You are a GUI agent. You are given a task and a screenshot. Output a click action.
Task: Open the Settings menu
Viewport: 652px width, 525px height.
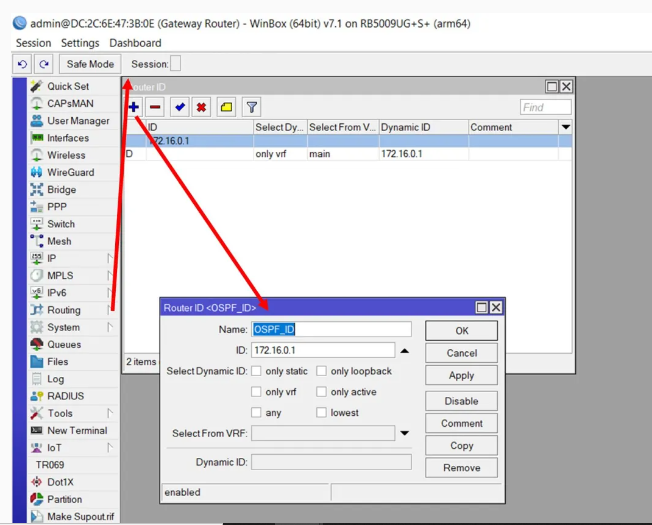click(80, 43)
